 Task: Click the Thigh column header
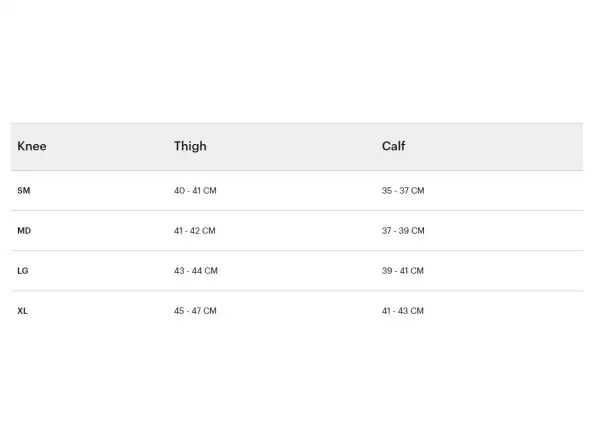point(190,146)
